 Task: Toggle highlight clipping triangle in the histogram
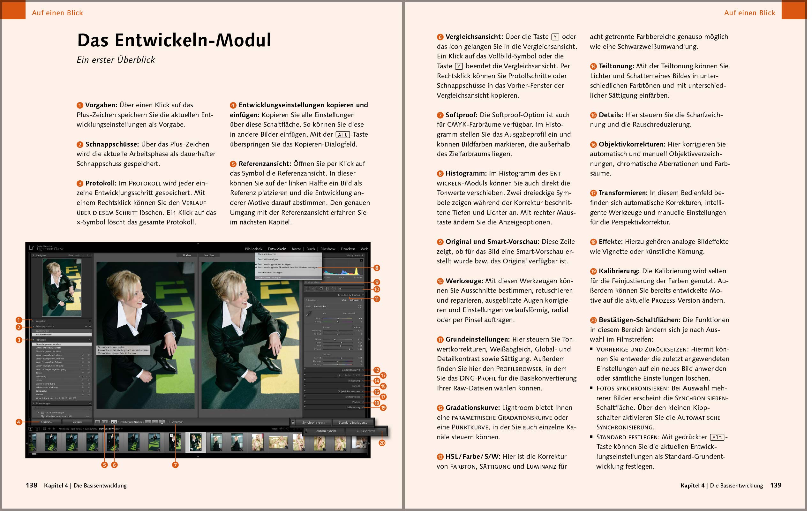pos(362,261)
